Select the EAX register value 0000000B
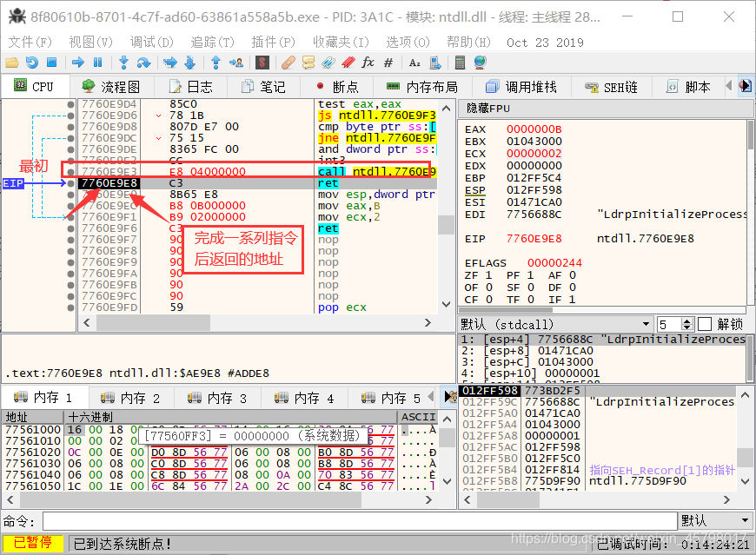This screenshot has width=756, height=555. click(x=534, y=129)
